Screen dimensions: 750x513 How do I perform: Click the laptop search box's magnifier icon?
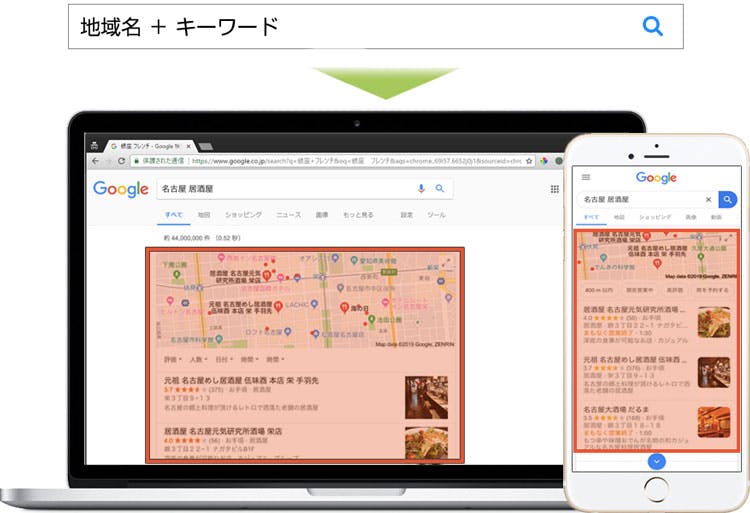pos(440,188)
